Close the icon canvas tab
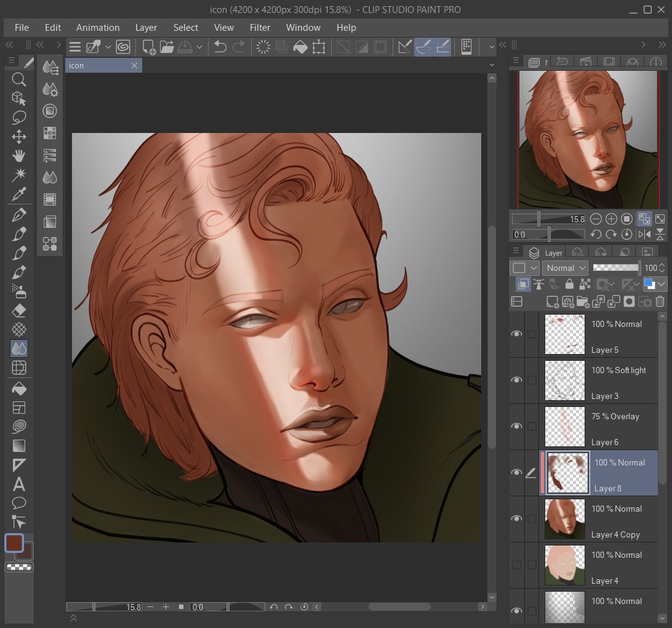 tap(134, 66)
